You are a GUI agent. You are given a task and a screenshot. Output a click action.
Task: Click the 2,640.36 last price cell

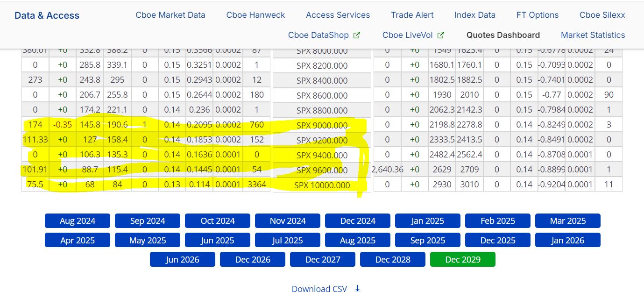pos(388,170)
